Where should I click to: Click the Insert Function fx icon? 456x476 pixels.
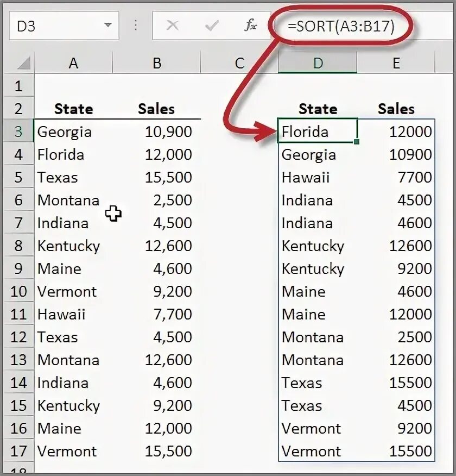pyautogui.click(x=250, y=26)
